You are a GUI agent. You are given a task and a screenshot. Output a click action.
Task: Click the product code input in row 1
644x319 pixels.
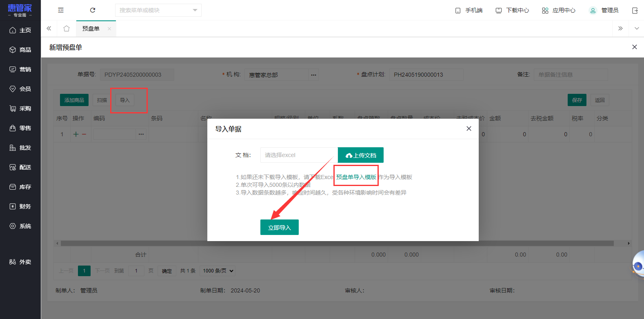coord(115,134)
